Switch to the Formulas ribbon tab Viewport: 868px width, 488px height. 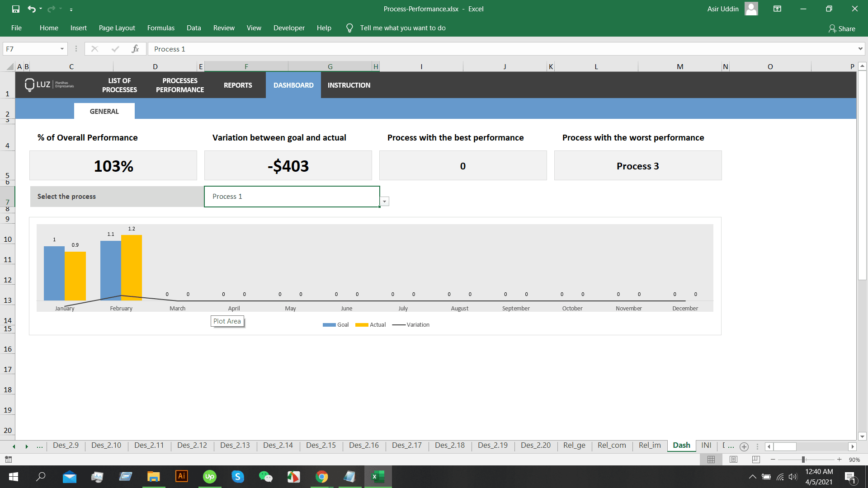(160, 28)
